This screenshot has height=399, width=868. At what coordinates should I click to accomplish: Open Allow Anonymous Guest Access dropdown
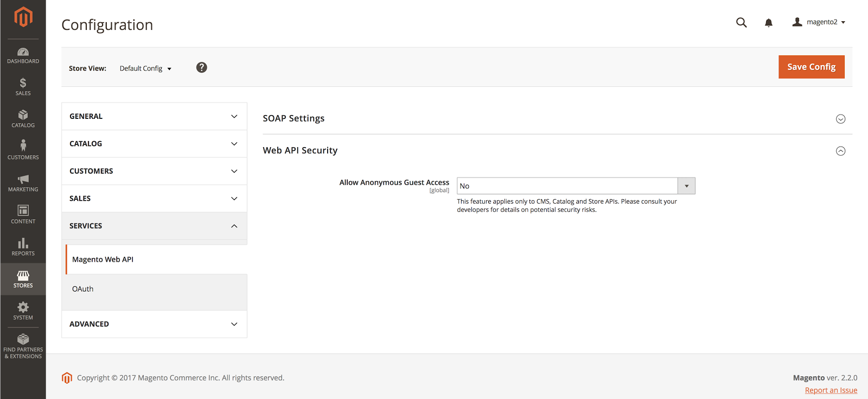[x=576, y=186]
